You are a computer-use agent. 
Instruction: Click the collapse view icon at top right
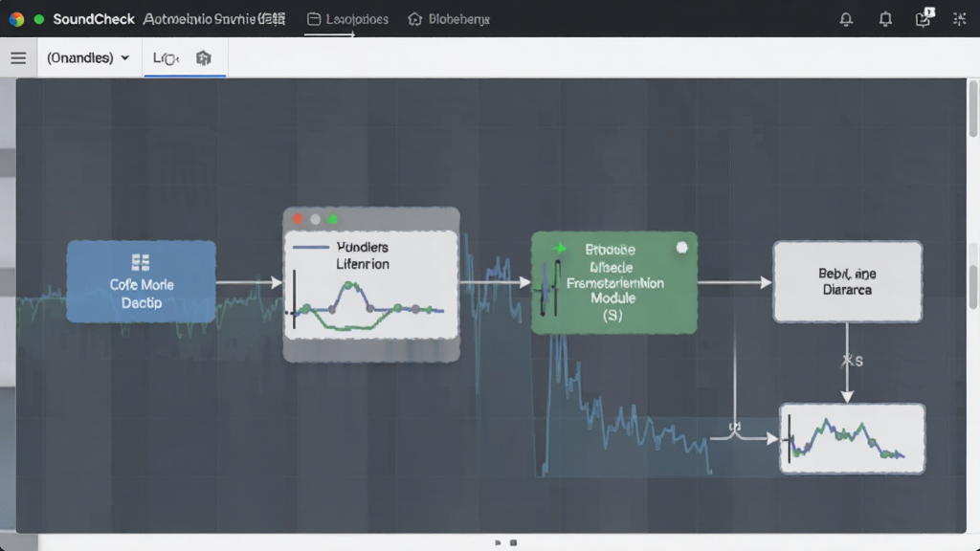pos(959,19)
